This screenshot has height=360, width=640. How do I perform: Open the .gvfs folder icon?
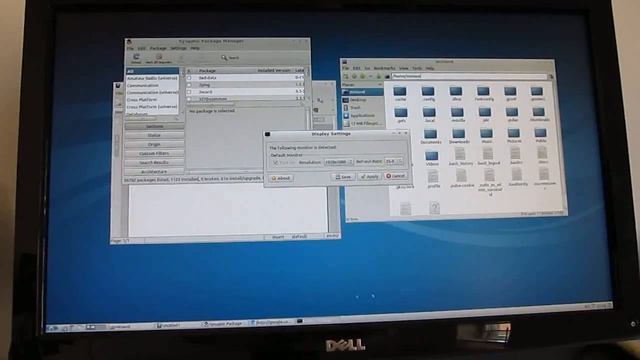(x=401, y=113)
